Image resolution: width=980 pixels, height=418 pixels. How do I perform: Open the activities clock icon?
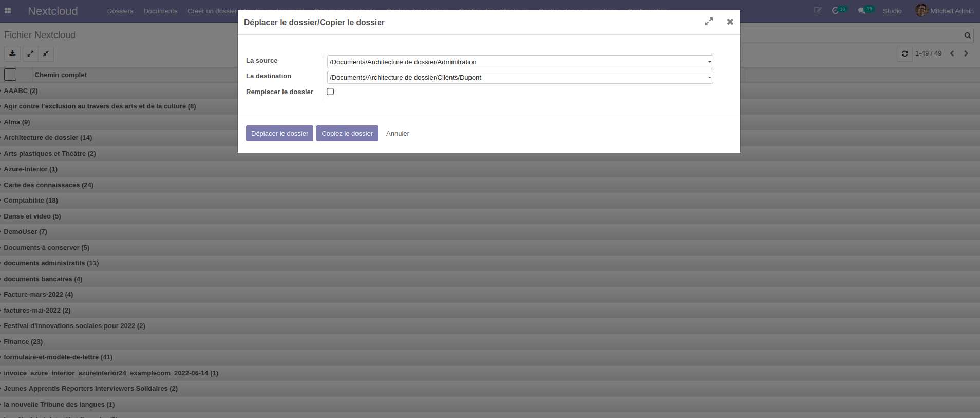pos(835,11)
